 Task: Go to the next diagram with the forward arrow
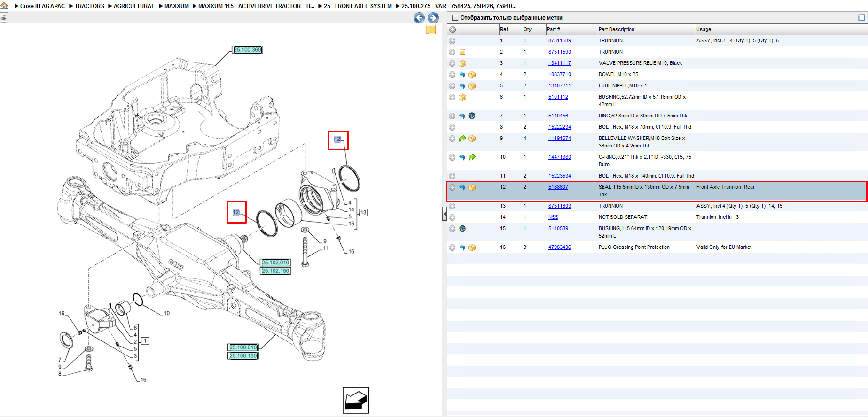coord(433,18)
